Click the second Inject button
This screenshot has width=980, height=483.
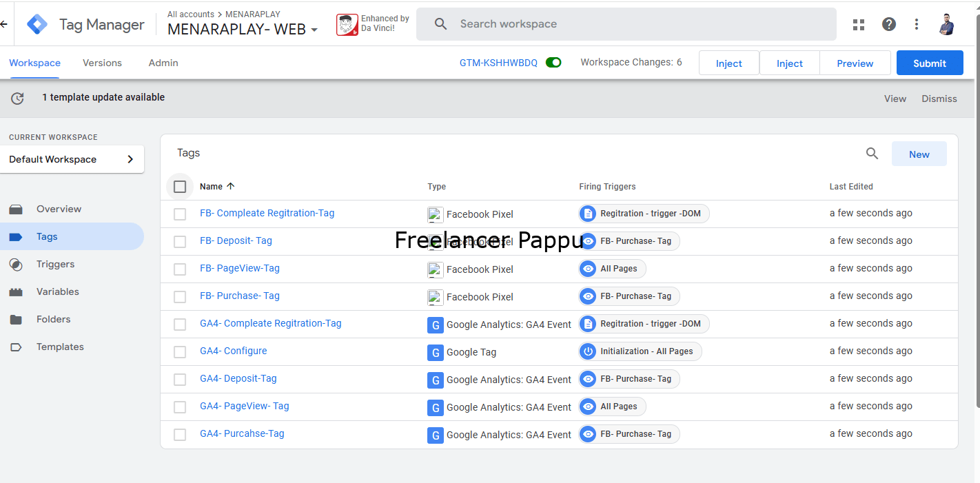(x=790, y=63)
